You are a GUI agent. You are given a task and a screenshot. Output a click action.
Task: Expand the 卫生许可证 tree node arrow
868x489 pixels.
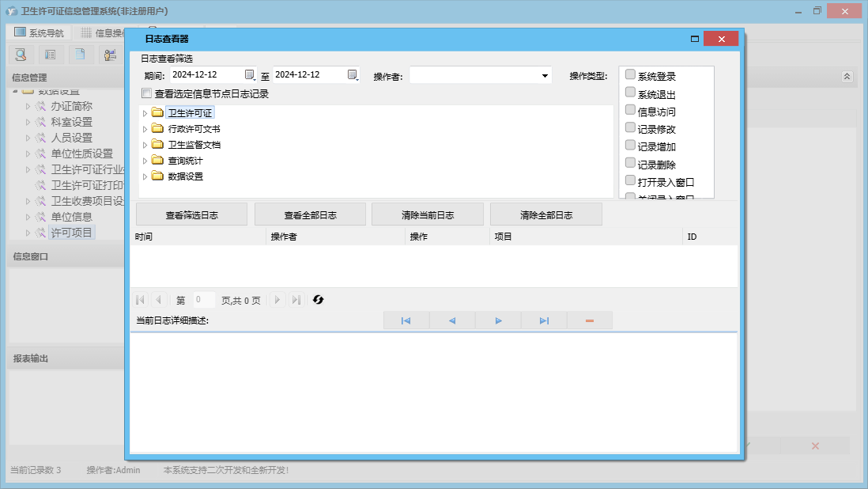tap(145, 113)
